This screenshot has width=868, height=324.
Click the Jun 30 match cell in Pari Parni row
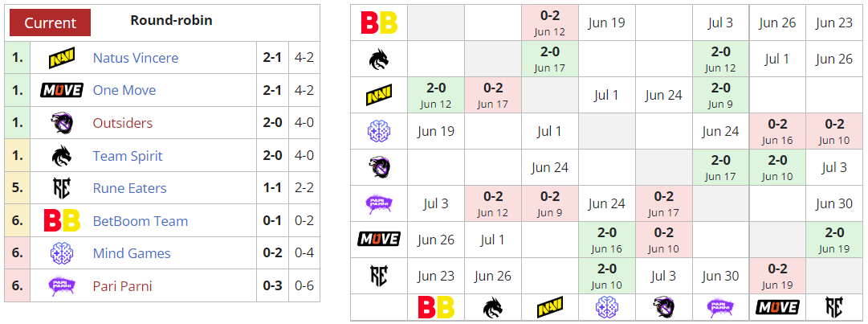(x=834, y=203)
